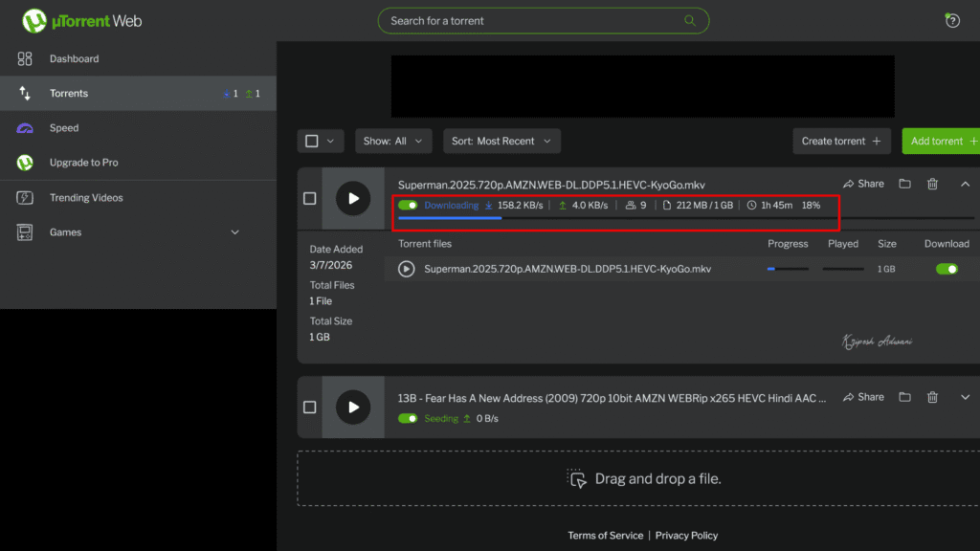Image resolution: width=980 pixels, height=551 pixels.
Task: Expand the Games menu chevron
Action: (235, 232)
